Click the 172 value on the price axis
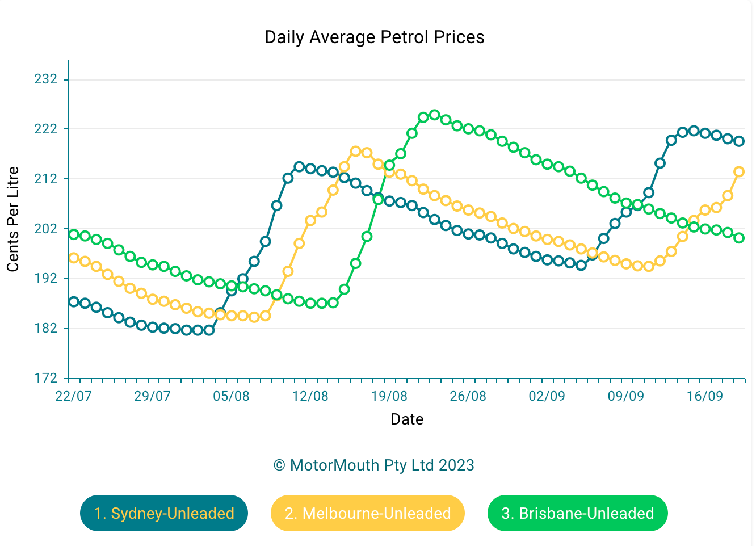The image size is (756, 546). (46, 378)
